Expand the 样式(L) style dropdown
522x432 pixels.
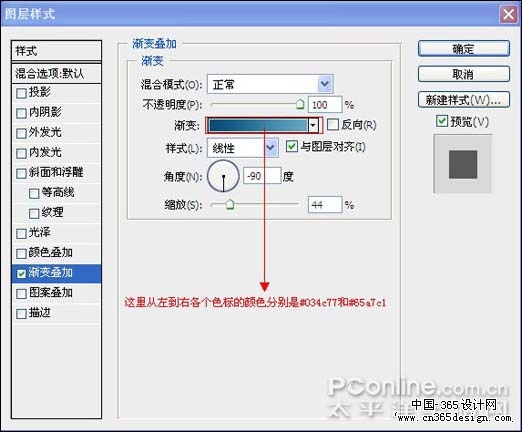243,148
